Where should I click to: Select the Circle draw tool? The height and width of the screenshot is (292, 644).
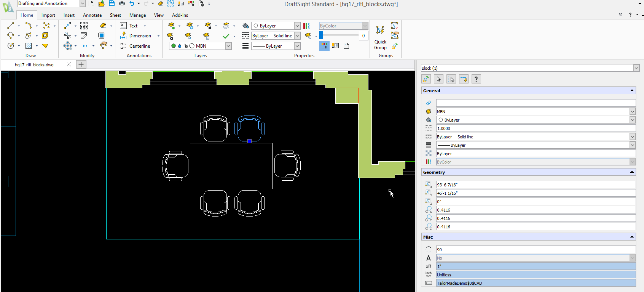pos(11,46)
